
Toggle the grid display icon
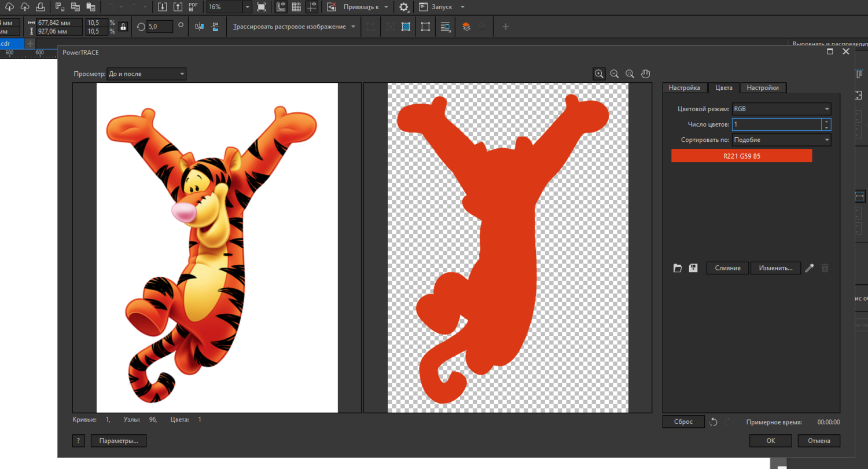296,7
